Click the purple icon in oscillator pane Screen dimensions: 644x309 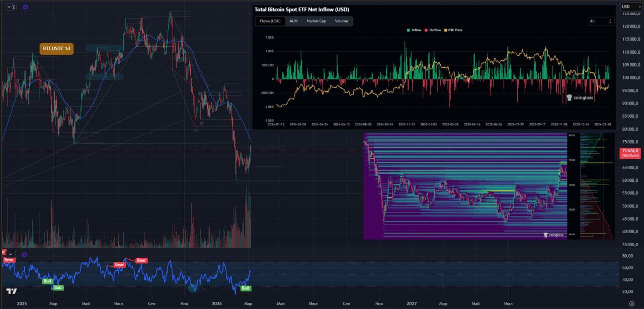point(24,254)
